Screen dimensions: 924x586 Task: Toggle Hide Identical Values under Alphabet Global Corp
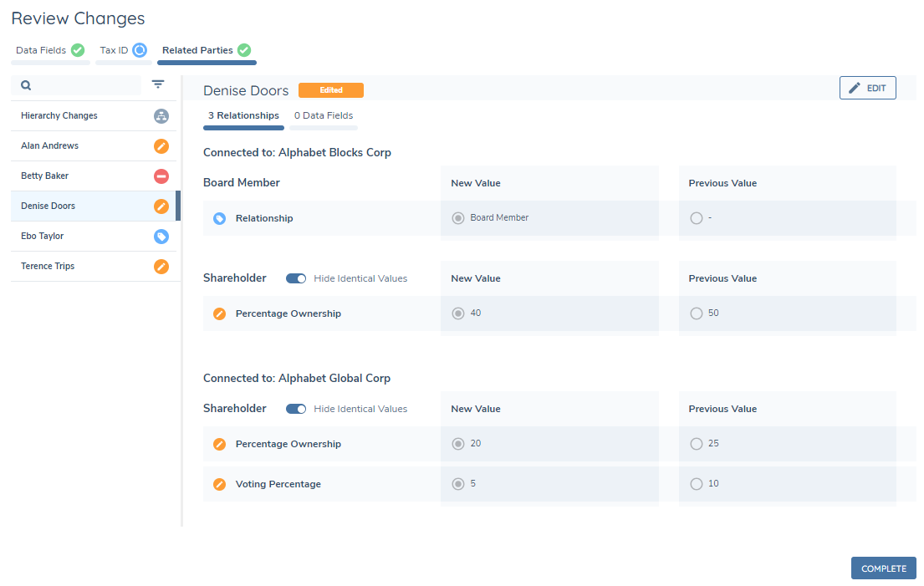click(296, 409)
